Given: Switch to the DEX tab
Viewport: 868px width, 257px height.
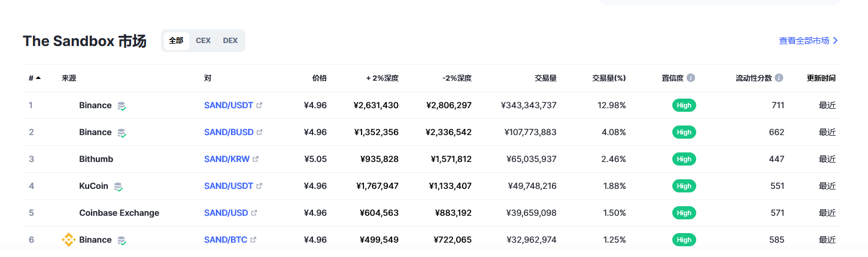Looking at the screenshot, I should click(x=230, y=41).
